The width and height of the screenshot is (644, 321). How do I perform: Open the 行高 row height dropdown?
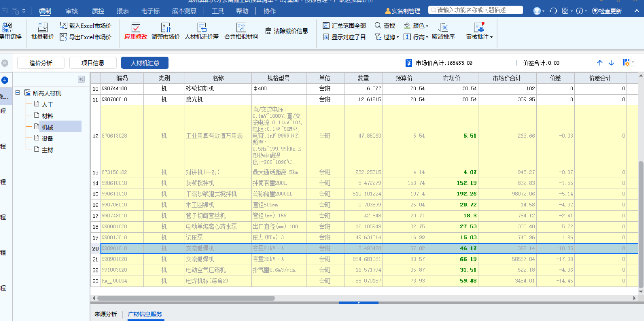[416, 37]
